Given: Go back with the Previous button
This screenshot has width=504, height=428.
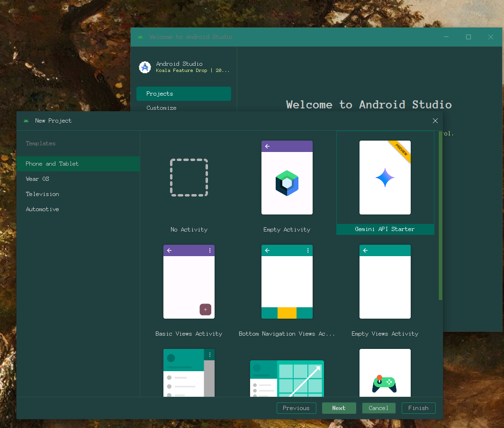Looking at the screenshot, I should pyautogui.click(x=297, y=408).
